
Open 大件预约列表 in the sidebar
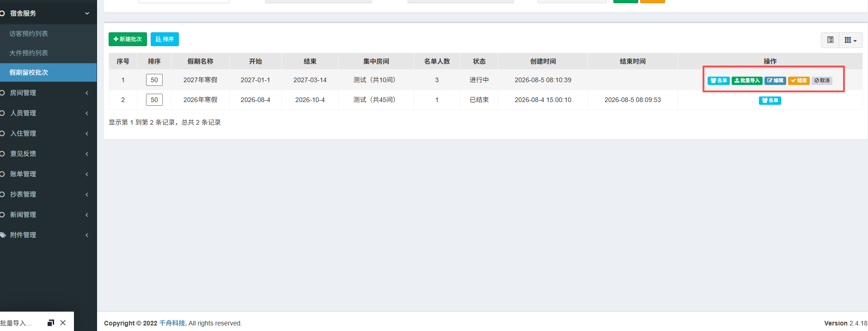(29, 53)
